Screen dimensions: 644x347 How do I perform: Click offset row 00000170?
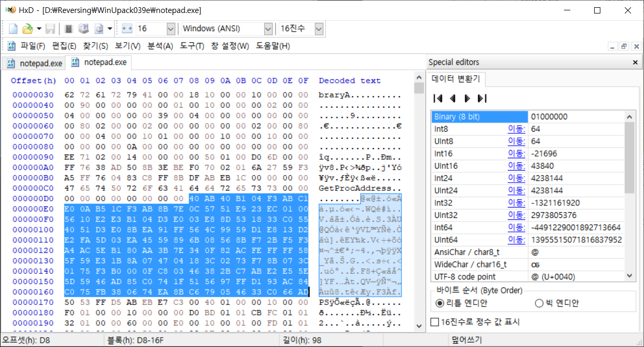[33, 302]
